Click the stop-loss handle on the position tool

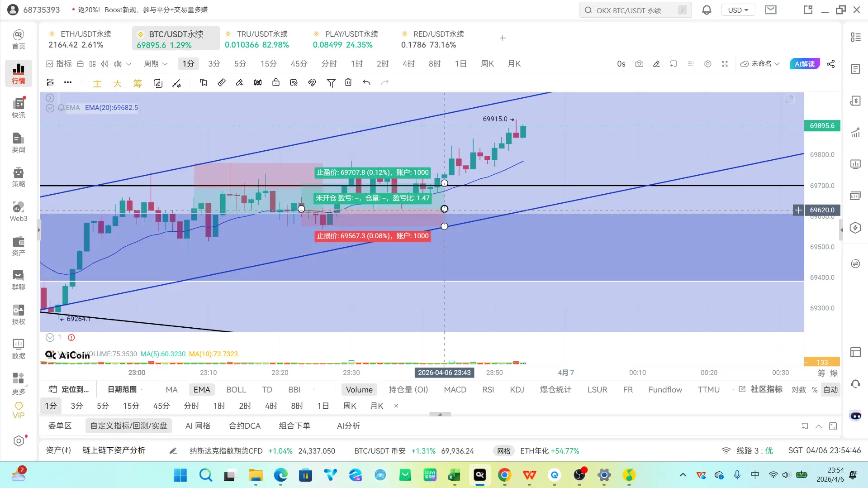pyautogui.click(x=444, y=226)
